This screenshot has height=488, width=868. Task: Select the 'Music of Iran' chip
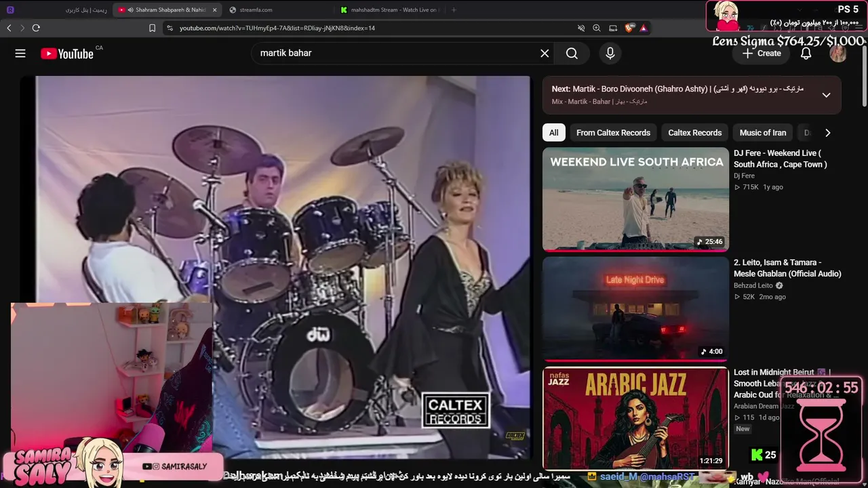tap(763, 133)
